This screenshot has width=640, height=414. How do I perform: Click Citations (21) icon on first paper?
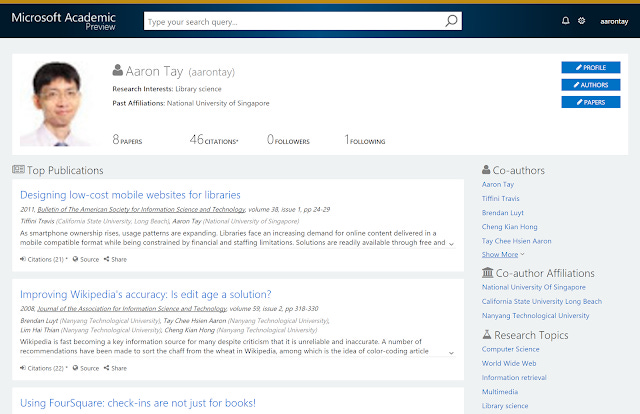point(23,259)
